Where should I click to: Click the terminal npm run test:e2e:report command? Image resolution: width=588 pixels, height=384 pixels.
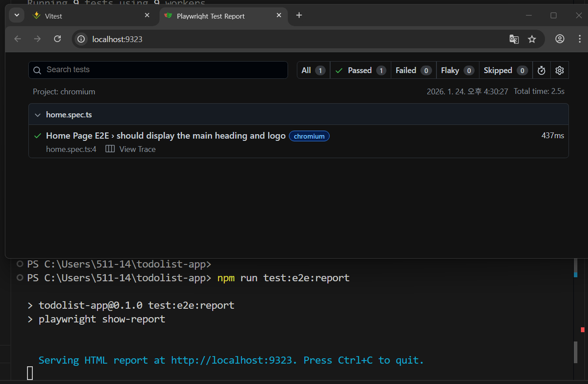pos(283,278)
